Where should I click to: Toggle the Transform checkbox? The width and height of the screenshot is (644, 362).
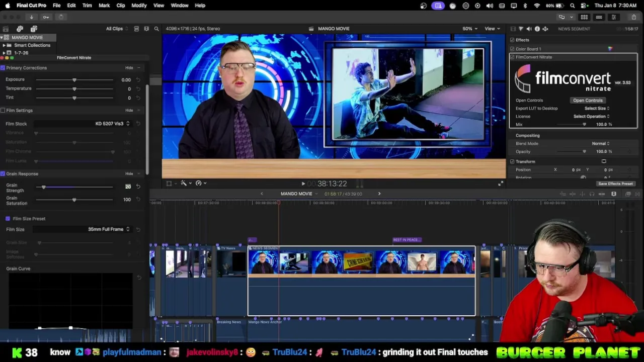click(512, 161)
